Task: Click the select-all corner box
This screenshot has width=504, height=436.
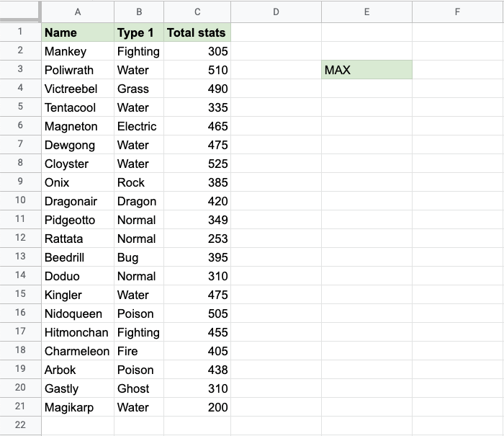Action: 20,12
